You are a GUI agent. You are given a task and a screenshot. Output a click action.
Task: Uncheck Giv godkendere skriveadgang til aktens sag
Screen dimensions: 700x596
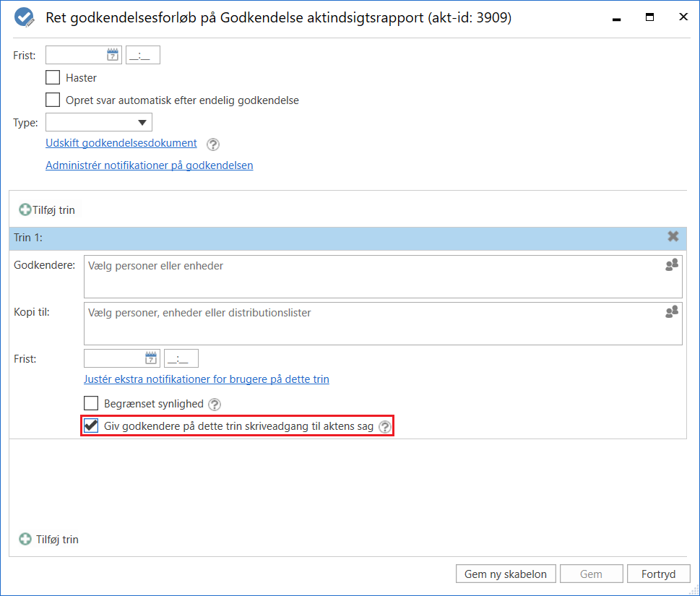[x=91, y=426]
